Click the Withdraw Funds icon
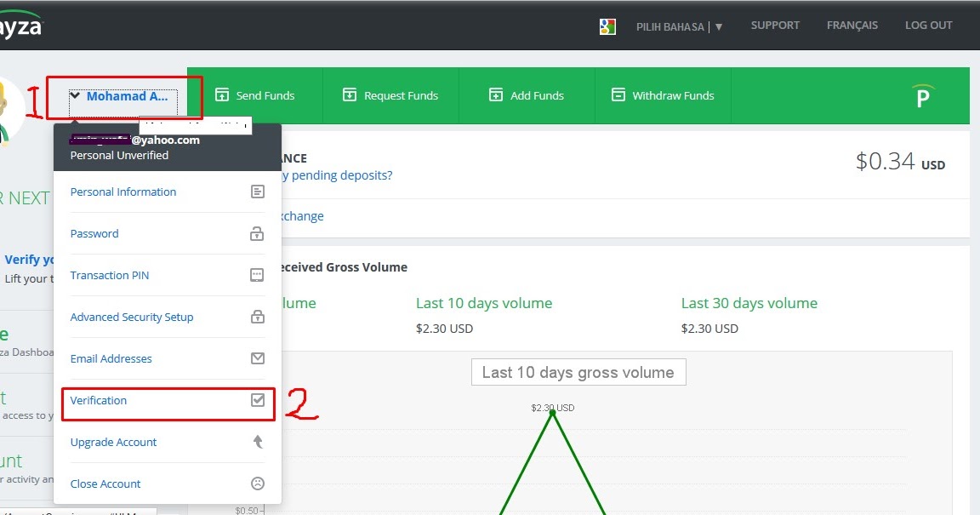This screenshot has height=515, width=980. click(618, 95)
